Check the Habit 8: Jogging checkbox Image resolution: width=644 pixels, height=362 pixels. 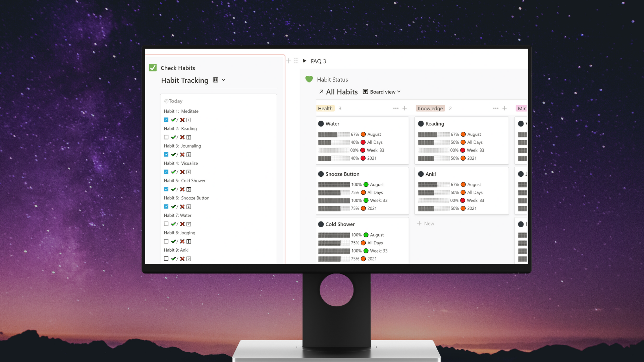point(166,241)
